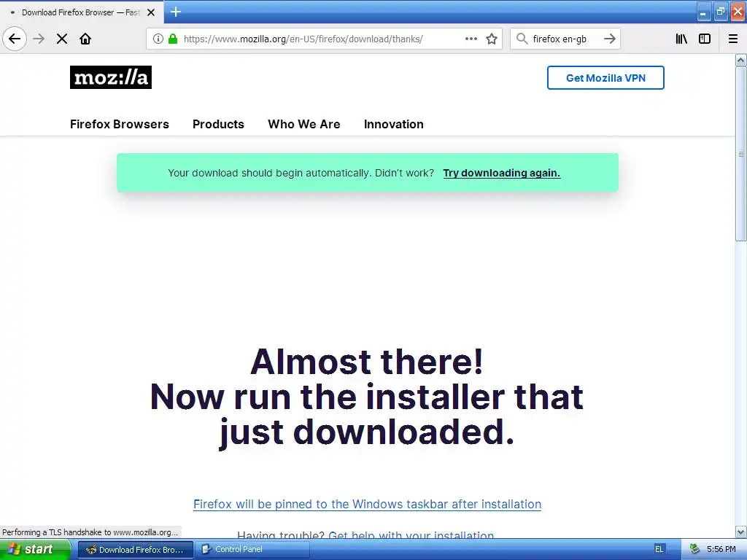Viewport: 747px width, 560px height.
Task: Open the Library bookmarks icon
Action: [681, 39]
